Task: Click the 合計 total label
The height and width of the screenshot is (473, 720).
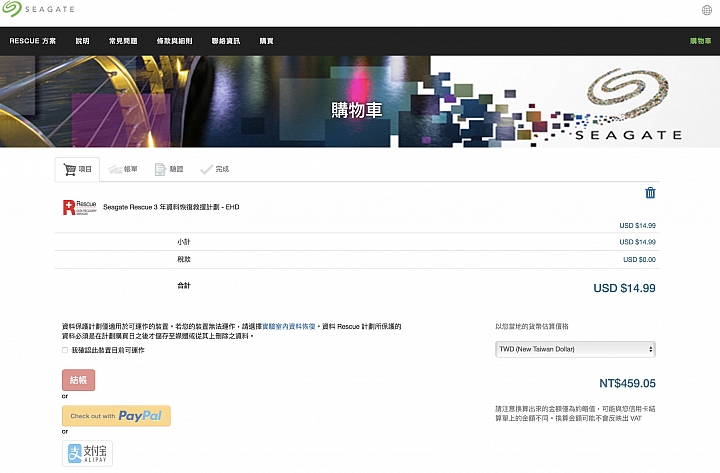Action: (x=184, y=286)
